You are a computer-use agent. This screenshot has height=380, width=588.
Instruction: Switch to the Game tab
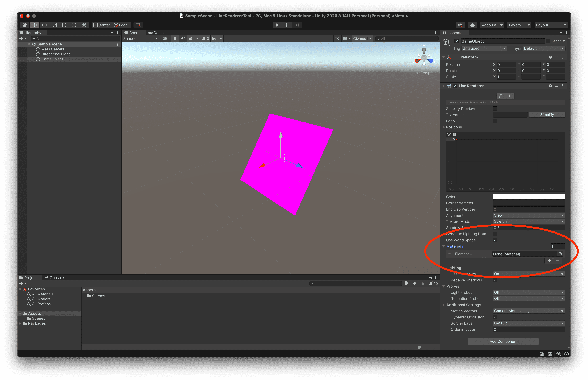(156, 33)
